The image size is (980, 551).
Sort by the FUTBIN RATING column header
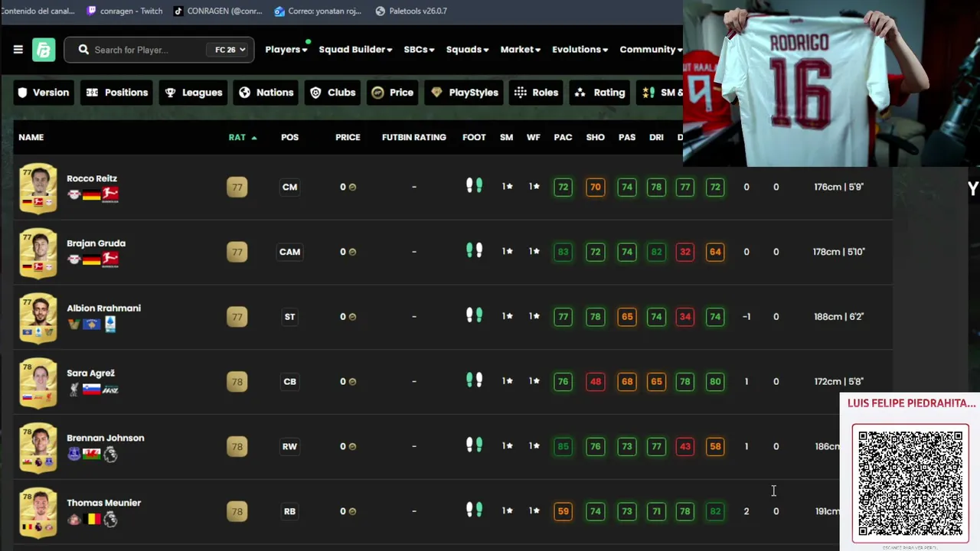pos(413,138)
